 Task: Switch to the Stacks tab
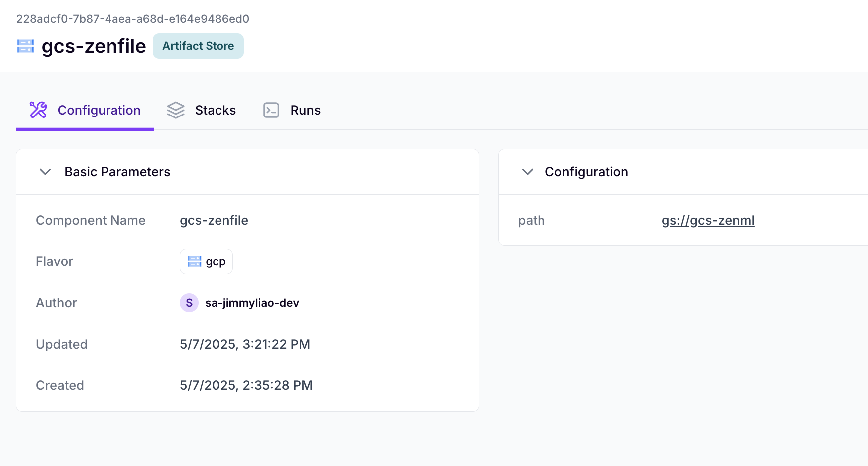coord(215,110)
